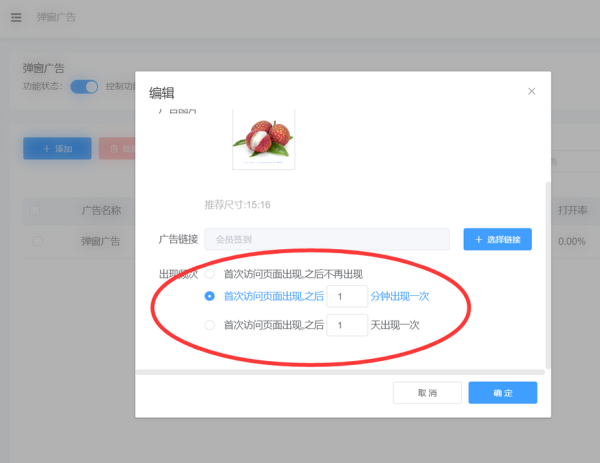Screen dimensions: 600x463
Task: Click the blue 添加 button
Action: 57,148
